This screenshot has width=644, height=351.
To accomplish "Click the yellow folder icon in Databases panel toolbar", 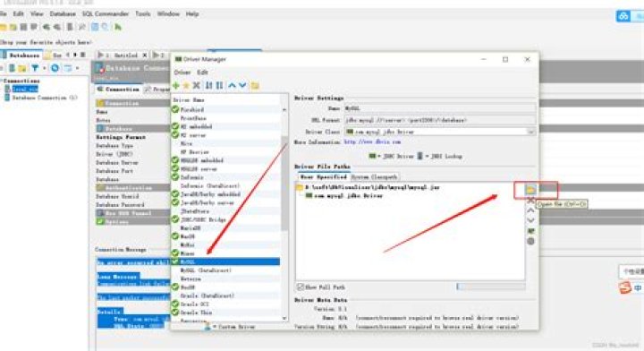I will tap(22, 68).
